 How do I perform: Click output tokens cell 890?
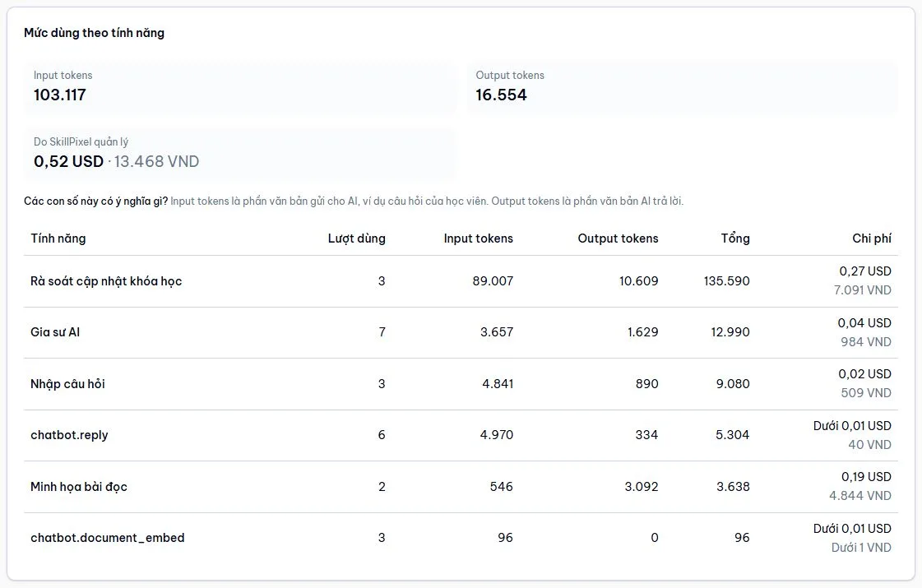[646, 384]
